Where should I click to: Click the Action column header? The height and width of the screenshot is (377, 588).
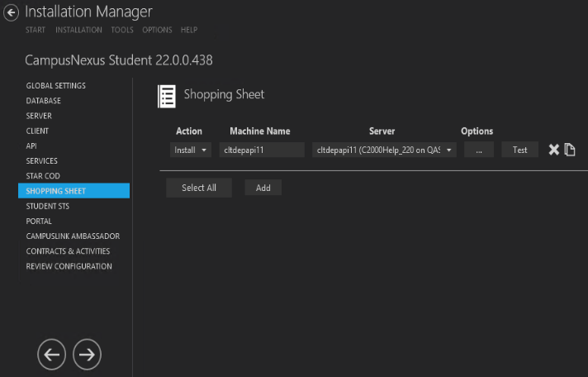pos(189,131)
